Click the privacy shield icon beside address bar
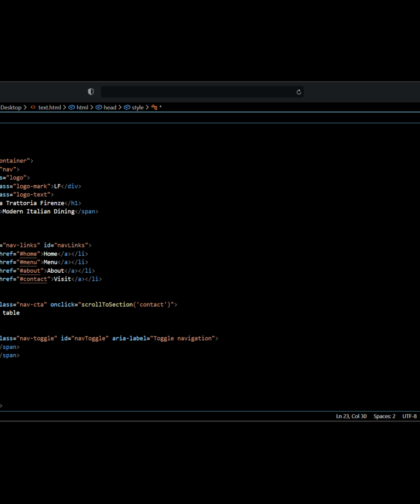420x504 pixels. point(91,92)
